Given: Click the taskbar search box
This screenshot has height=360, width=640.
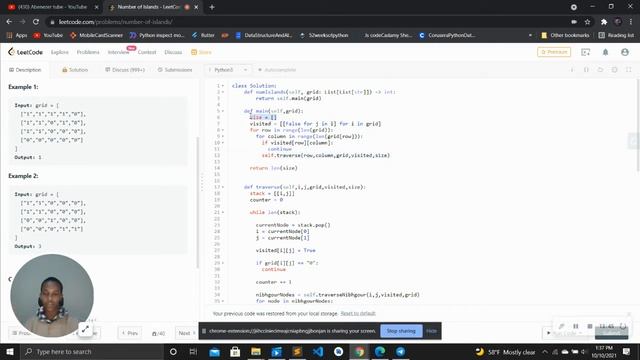Looking at the screenshot, I should [x=92, y=351].
